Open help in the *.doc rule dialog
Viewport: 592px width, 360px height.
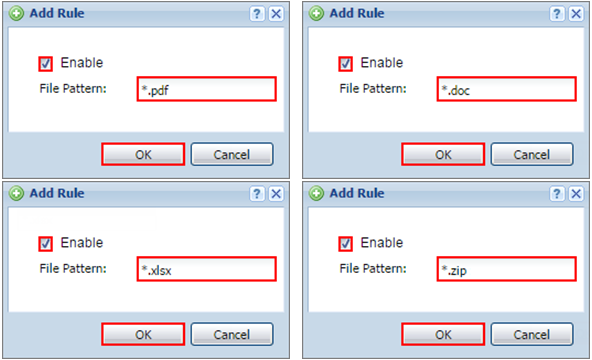tap(557, 14)
